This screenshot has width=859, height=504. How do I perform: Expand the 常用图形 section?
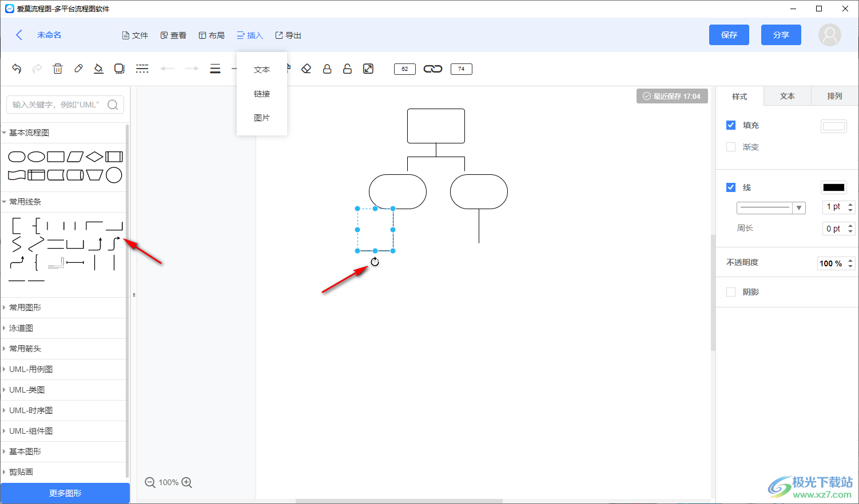pyautogui.click(x=63, y=307)
